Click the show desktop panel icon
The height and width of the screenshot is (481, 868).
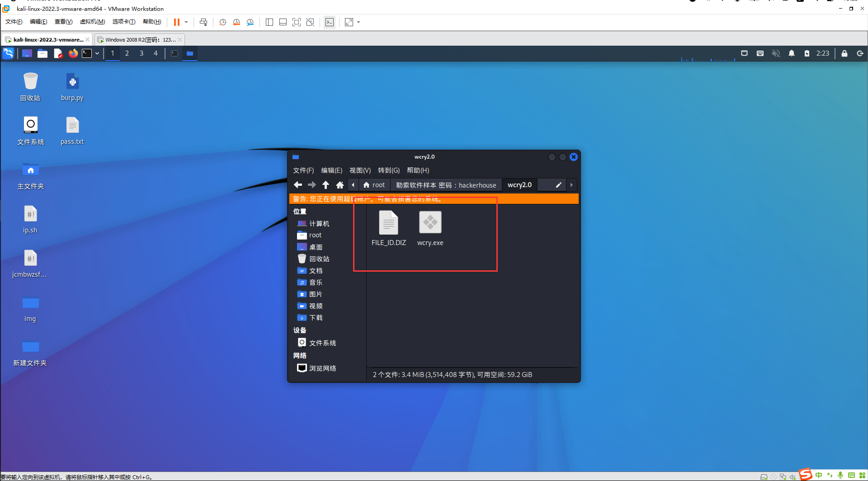pos(27,53)
